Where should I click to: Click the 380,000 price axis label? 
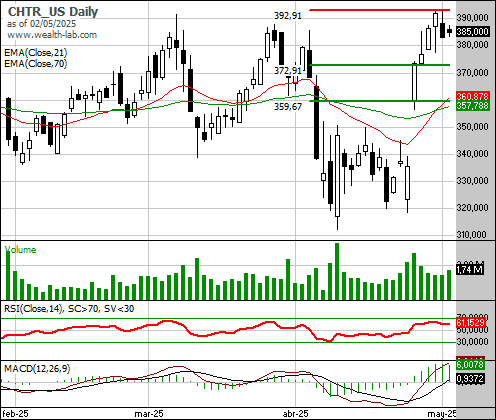(473, 44)
